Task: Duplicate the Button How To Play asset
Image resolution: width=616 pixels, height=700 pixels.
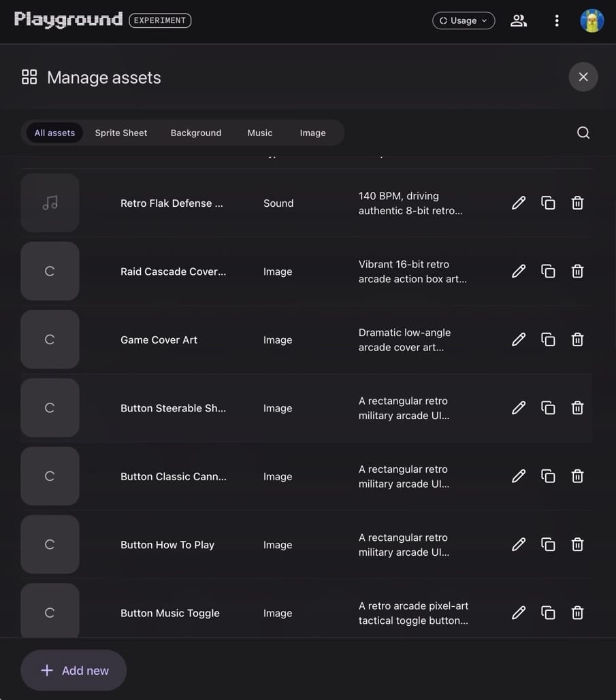Action: [548, 544]
